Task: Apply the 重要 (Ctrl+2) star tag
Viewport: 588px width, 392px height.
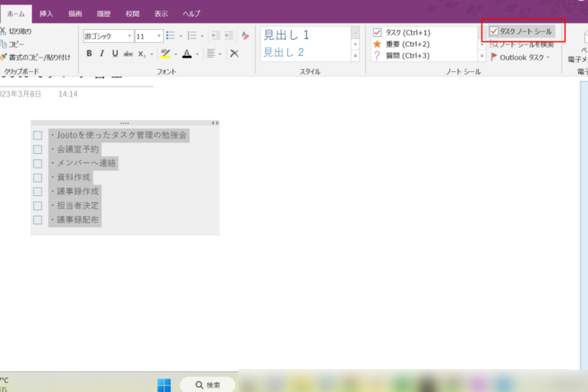Action: click(402, 44)
